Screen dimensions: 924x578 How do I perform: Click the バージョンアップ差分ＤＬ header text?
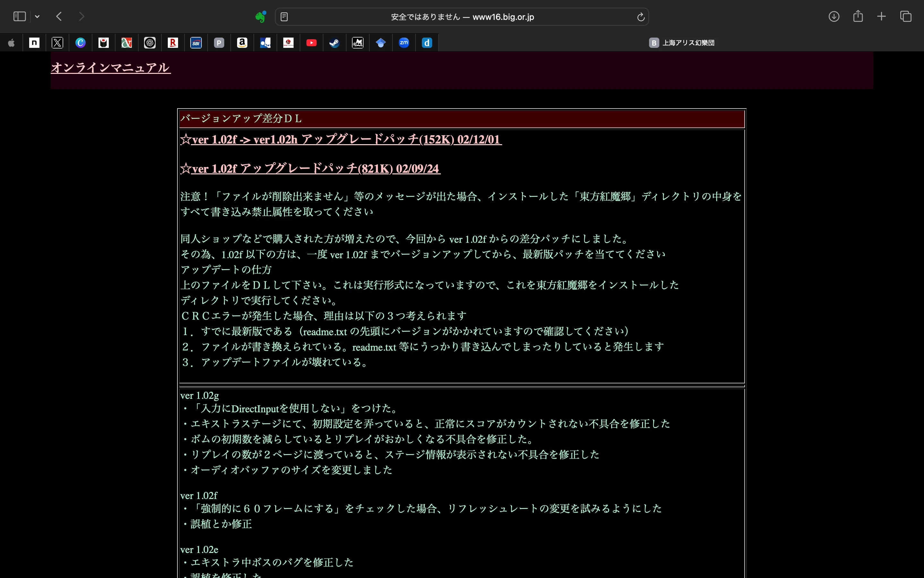coord(241,118)
